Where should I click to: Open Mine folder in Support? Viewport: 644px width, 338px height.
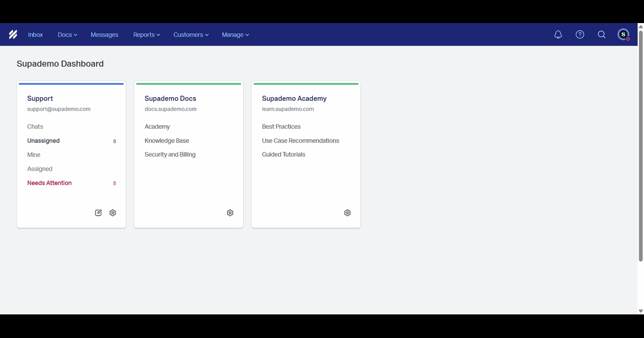(x=34, y=155)
